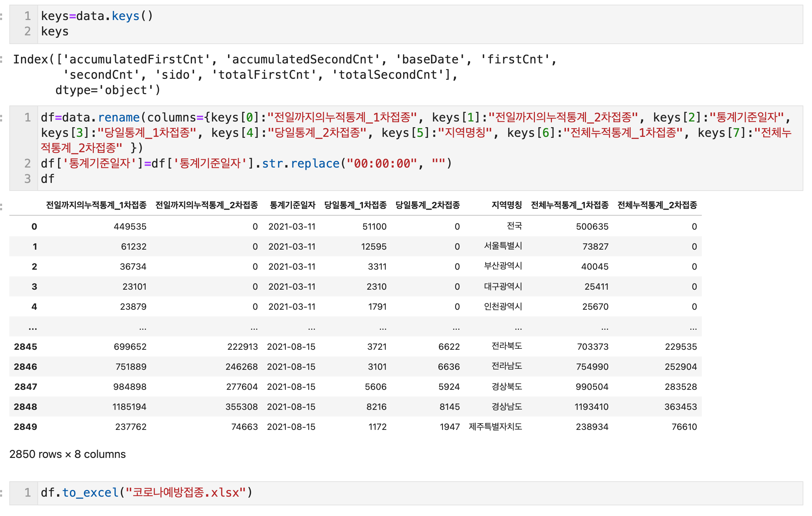Click the 서울특별시 cell in the table
Image resolution: width=812 pixels, height=516 pixels.
click(x=503, y=246)
